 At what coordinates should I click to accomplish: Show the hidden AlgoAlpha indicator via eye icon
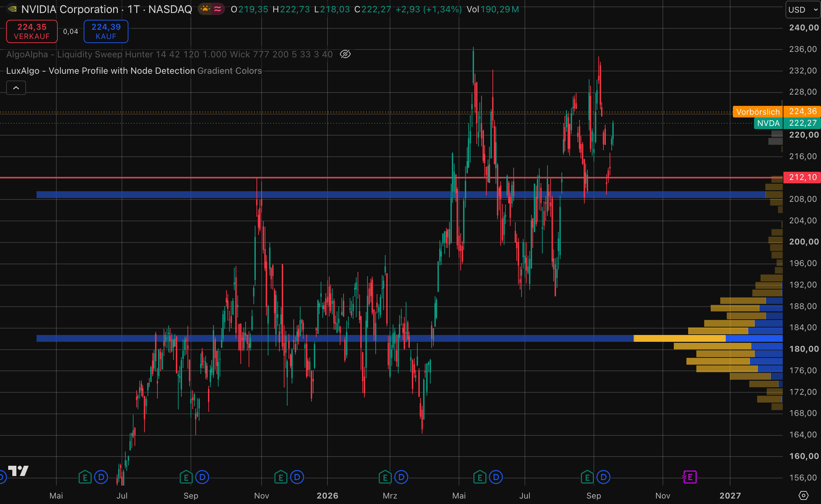345,54
